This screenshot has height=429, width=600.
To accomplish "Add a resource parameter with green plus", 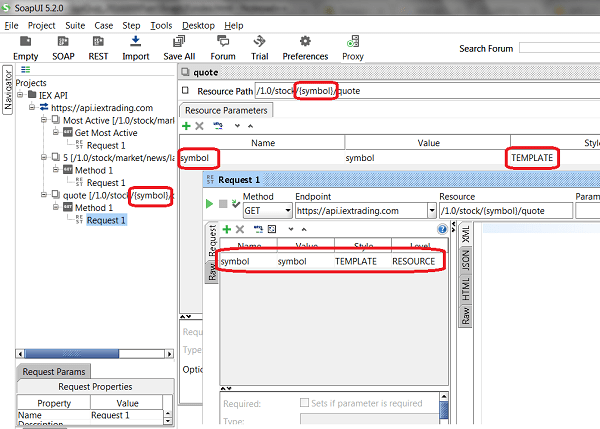I will [x=186, y=126].
